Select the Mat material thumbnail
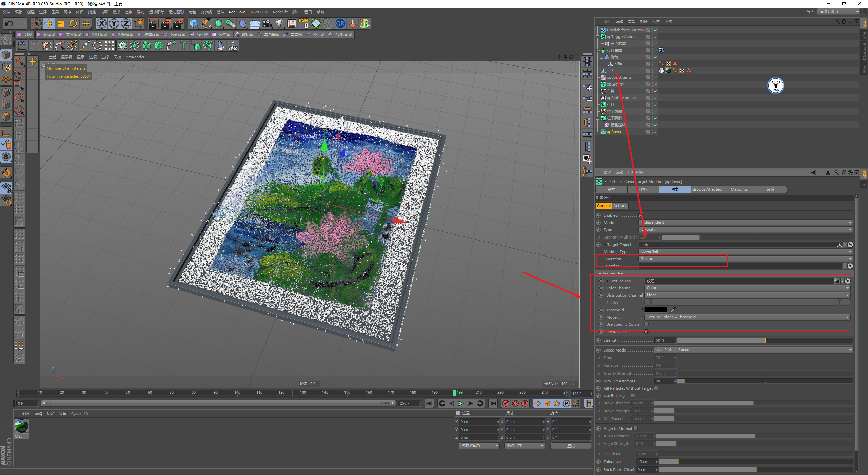Viewport: 868px width, 475px height. pyautogui.click(x=21, y=426)
